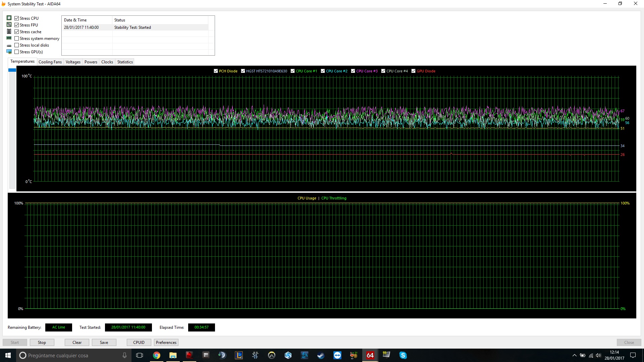Click the cache icon beside Stress cache
Image resolution: width=644 pixels, height=362 pixels.
pos(9,31)
